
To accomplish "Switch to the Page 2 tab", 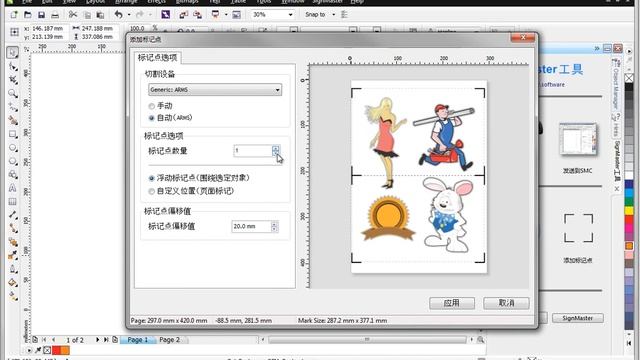I will [169, 340].
